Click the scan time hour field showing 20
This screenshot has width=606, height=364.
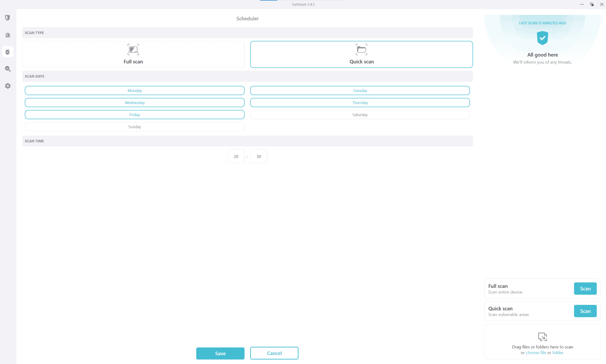(x=236, y=156)
